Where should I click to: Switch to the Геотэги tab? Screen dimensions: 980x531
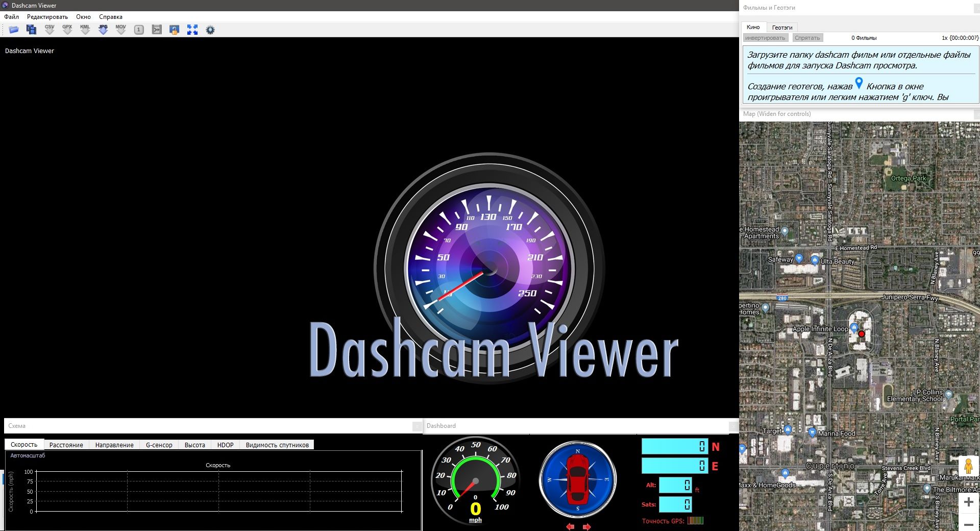point(782,28)
